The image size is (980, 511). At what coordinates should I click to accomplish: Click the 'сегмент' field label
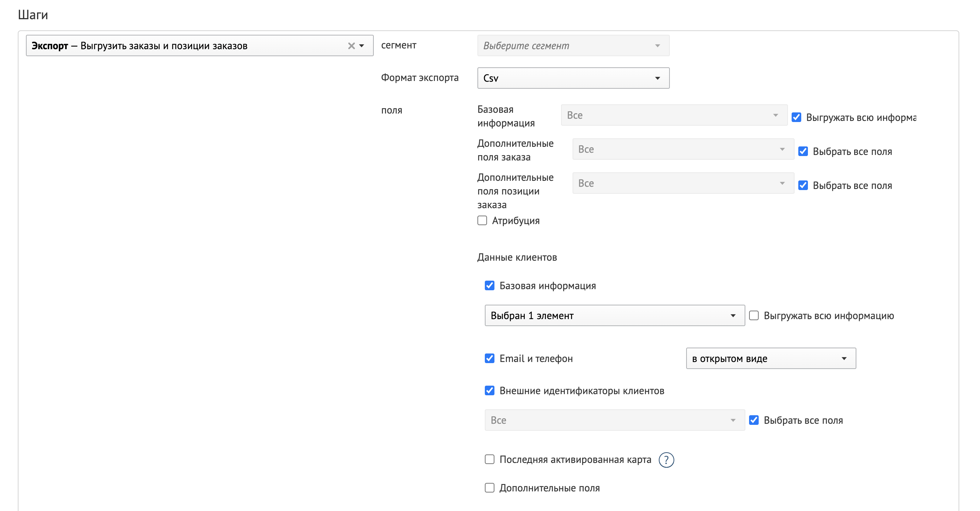click(x=399, y=45)
